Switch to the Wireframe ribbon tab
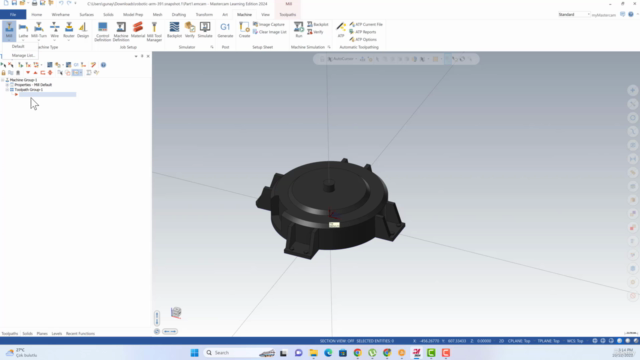Viewport: 640px width, 360px height. tap(60, 15)
